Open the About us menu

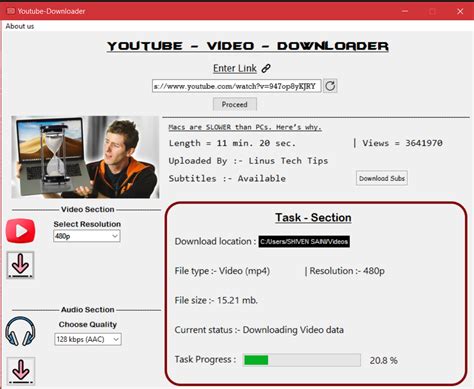[20, 26]
